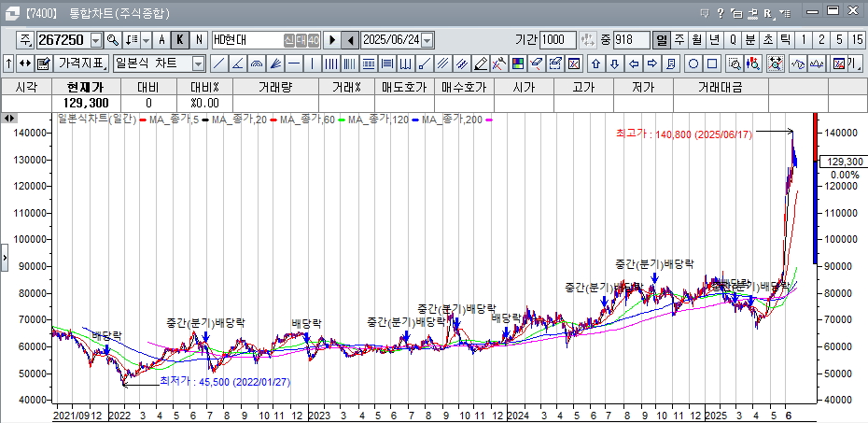Click the 월 (monthly) period button
Image resolution: width=868 pixels, height=423 pixels.
697,40
